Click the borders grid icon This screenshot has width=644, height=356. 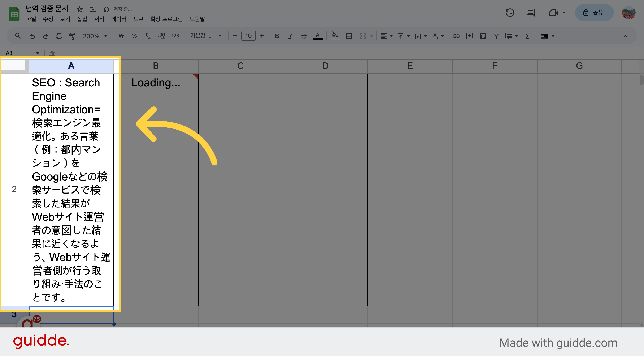[x=349, y=36]
